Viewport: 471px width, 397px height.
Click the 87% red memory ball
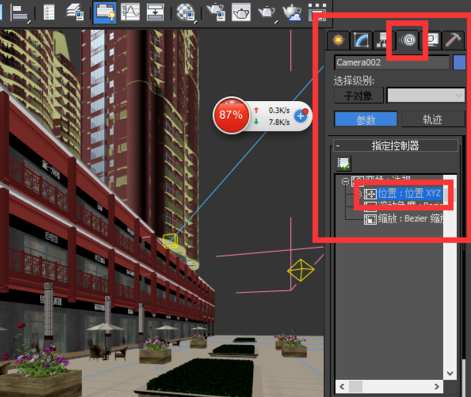231,115
